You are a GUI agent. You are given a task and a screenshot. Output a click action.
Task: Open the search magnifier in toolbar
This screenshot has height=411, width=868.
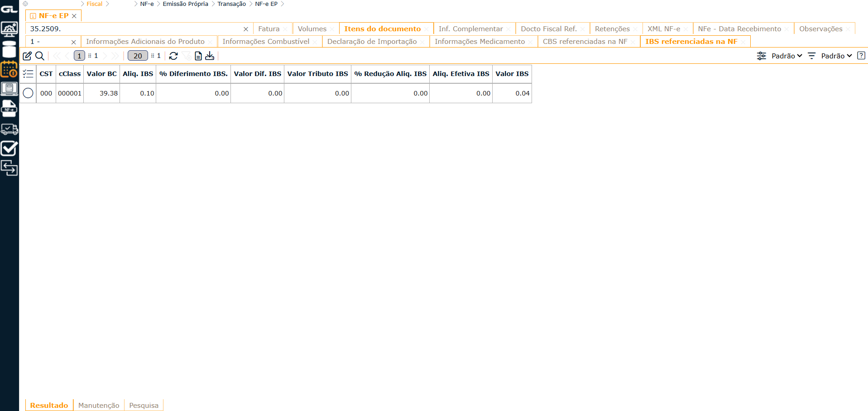40,56
